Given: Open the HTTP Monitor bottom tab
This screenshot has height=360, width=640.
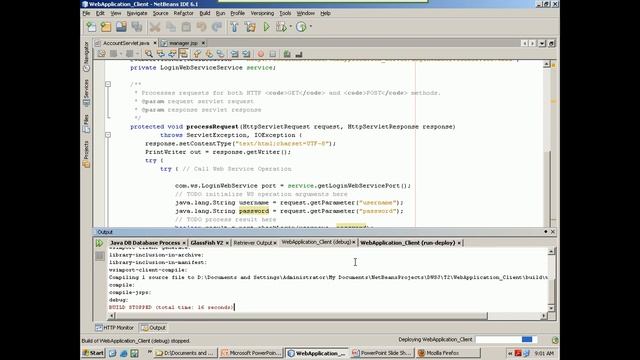Looking at the screenshot, I should pos(115,327).
